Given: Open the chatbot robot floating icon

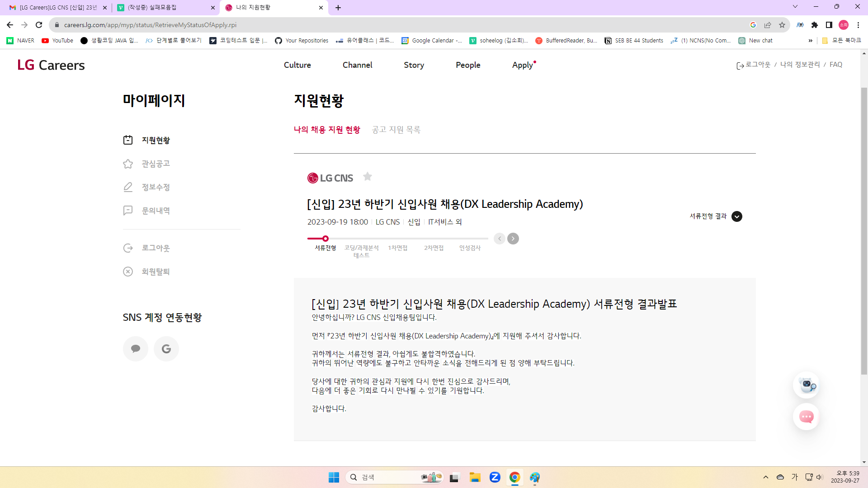Looking at the screenshot, I should [806, 385].
